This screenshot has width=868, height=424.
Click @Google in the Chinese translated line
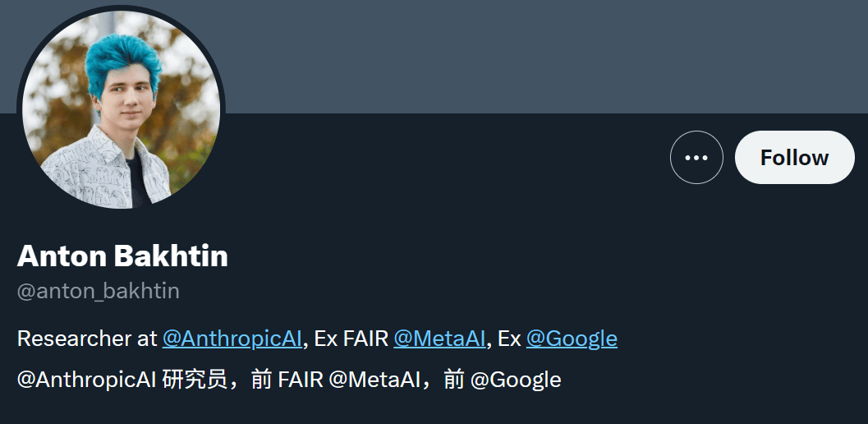[x=516, y=380]
